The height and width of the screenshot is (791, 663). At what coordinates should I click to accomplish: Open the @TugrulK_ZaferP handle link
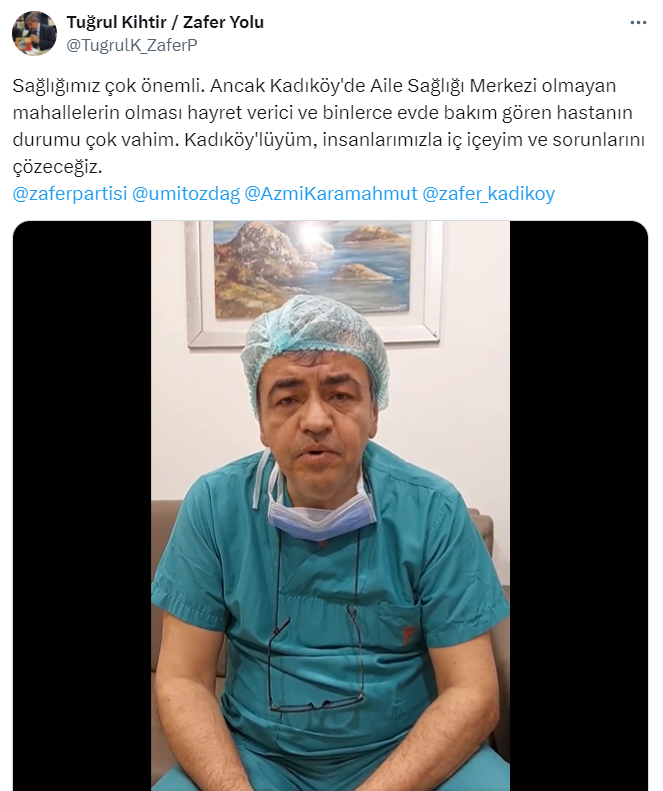click(132, 45)
